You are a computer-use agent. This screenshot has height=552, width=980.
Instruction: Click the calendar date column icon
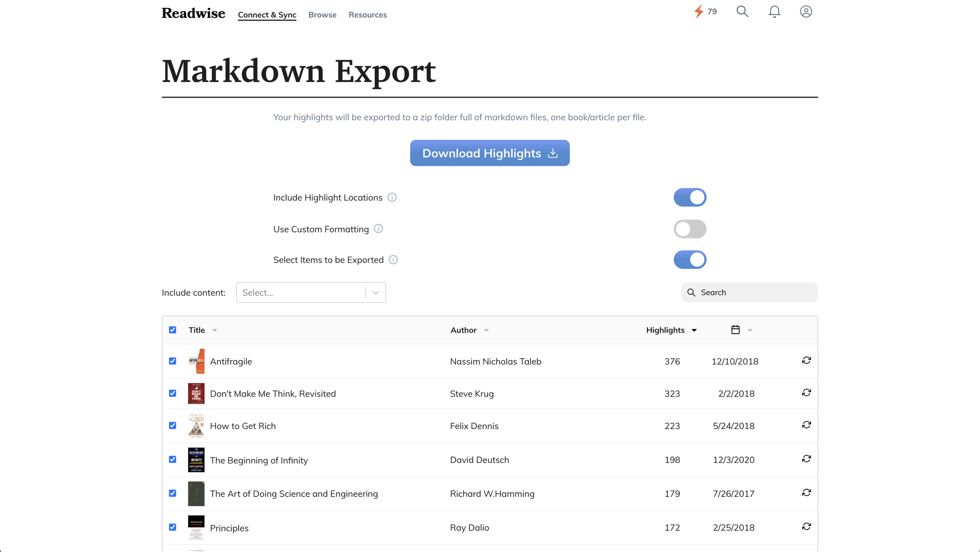coord(735,330)
